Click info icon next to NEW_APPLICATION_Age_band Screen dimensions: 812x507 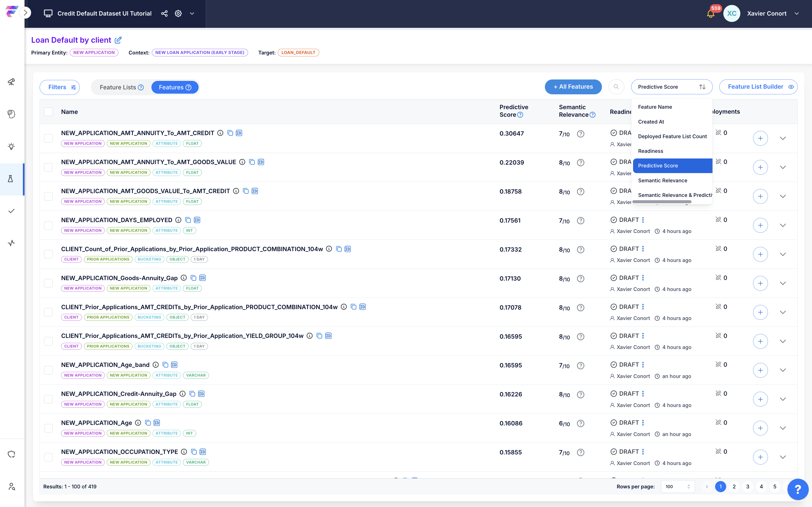coord(156,365)
